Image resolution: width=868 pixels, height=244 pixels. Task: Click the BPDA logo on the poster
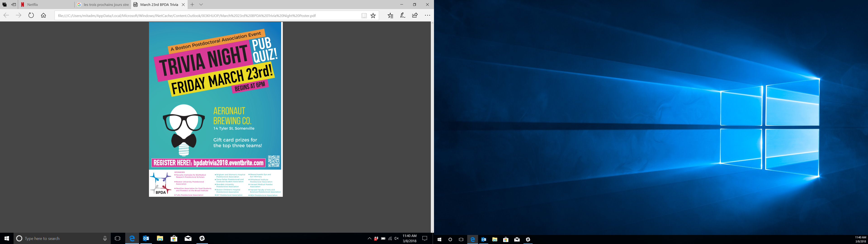161,183
